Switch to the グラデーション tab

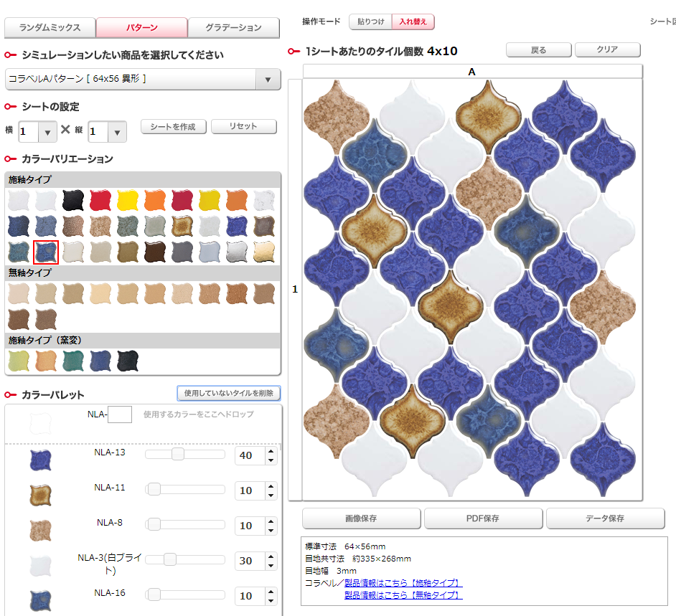(x=233, y=28)
